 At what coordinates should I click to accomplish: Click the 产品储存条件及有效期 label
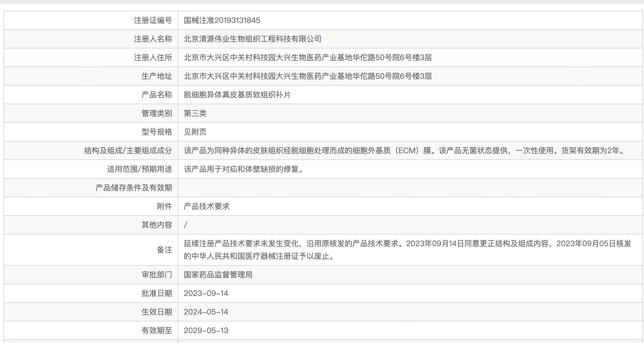[x=134, y=188]
